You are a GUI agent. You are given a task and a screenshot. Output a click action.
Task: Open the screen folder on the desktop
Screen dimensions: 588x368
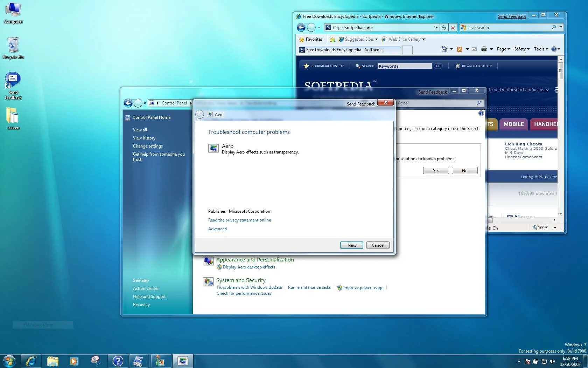coord(13,118)
